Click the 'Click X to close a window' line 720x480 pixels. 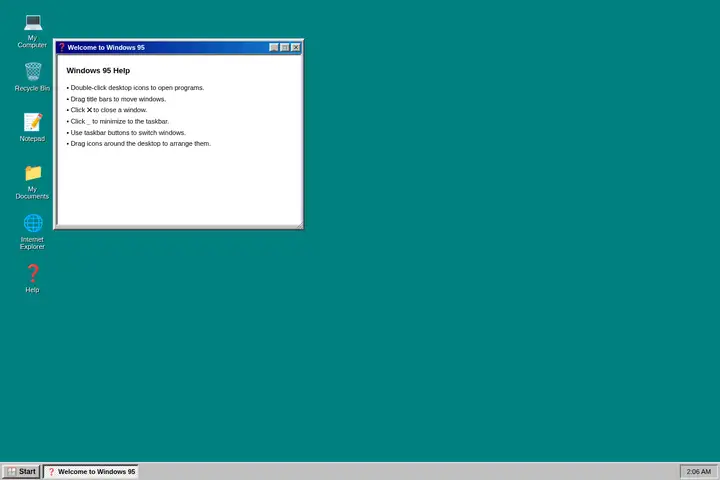click(107, 110)
